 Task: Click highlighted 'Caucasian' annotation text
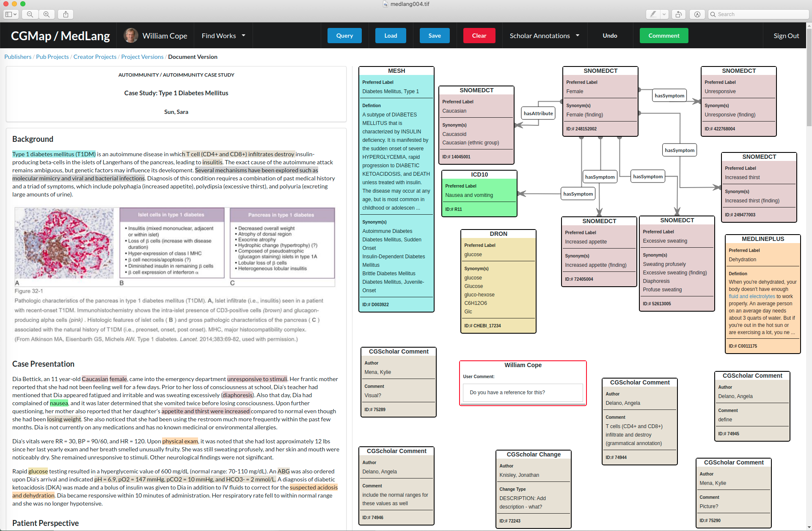click(x=95, y=379)
